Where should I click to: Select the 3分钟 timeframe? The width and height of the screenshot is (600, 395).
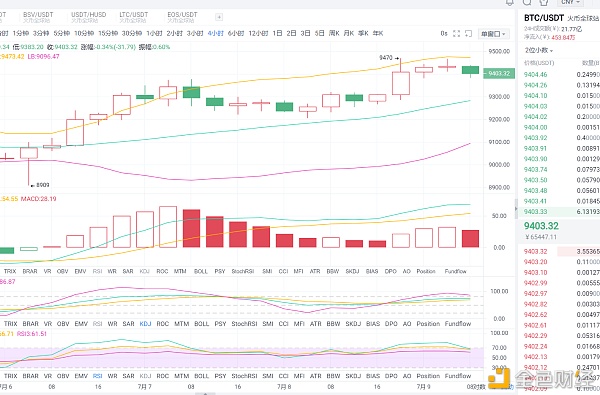[x=41, y=33]
